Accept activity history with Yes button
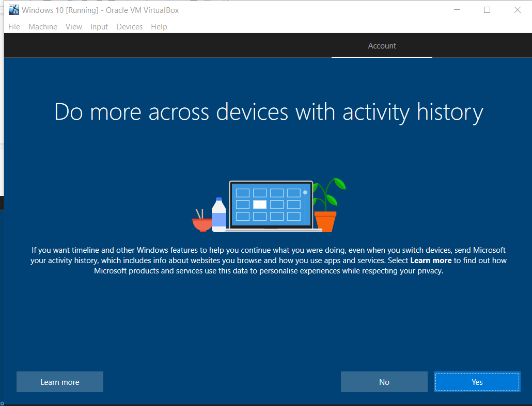The width and height of the screenshot is (532, 406). [477, 382]
